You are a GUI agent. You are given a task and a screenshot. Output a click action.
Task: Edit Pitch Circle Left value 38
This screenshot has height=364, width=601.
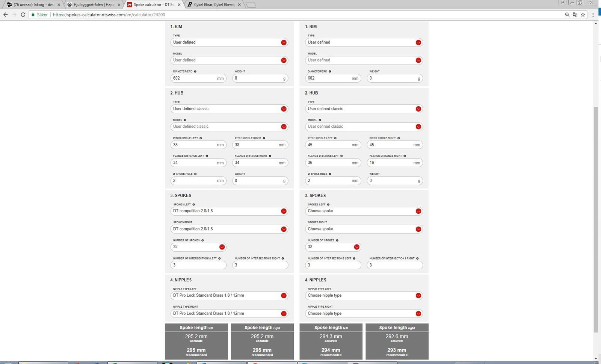pyautogui.click(x=198, y=145)
